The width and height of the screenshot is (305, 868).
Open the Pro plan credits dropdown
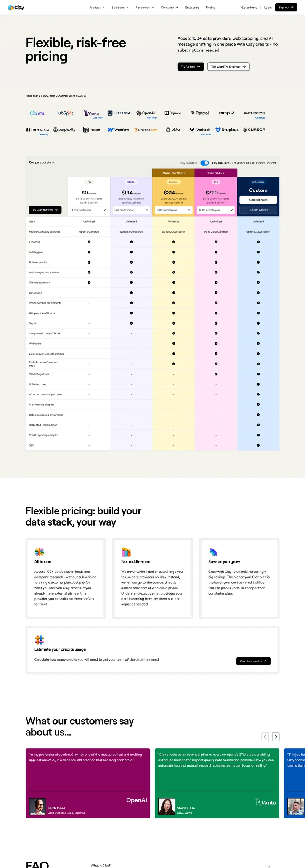click(x=216, y=210)
